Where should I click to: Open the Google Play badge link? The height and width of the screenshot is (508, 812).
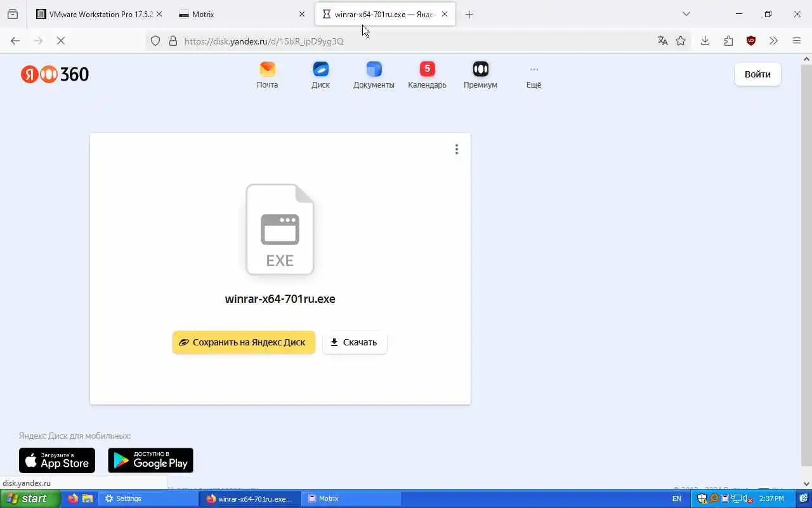pyautogui.click(x=150, y=460)
